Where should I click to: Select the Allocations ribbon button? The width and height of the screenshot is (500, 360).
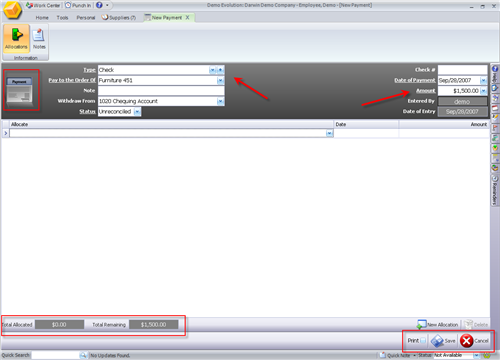(x=16, y=38)
